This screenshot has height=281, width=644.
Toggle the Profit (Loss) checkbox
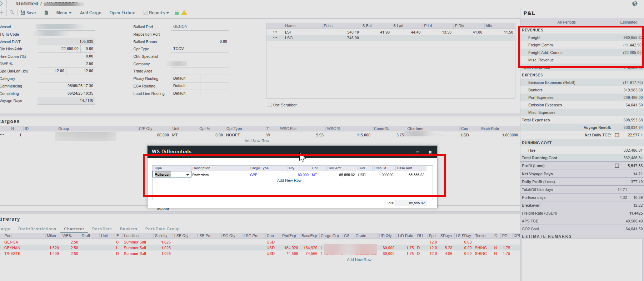(617, 166)
